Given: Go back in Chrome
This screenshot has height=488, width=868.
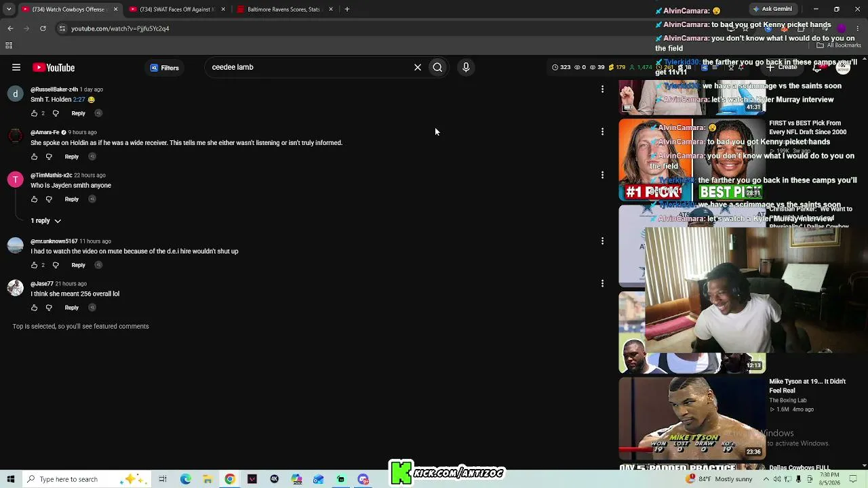Looking at the screenshot, I should click(10, 28).
